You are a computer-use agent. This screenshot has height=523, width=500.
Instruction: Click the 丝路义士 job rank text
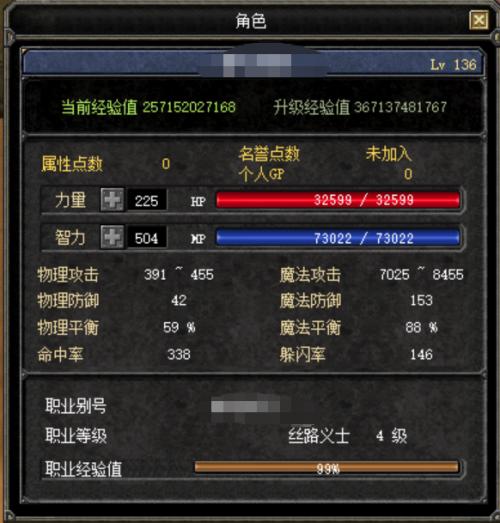click(319, 436)
